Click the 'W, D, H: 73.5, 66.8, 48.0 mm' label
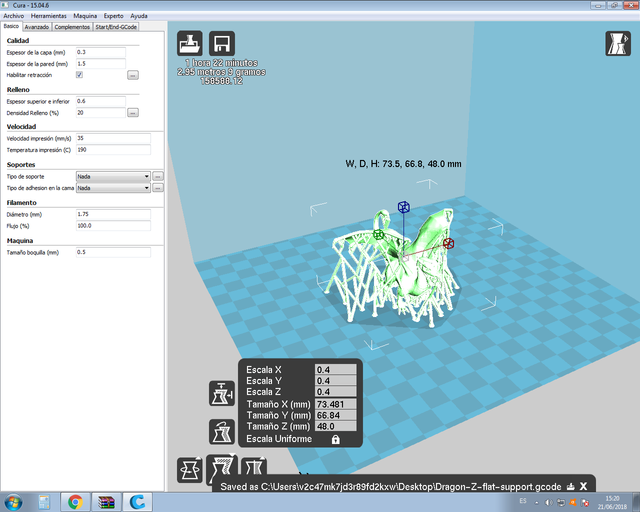This screenshot has height=512, width=640. [x=403, y=164]
